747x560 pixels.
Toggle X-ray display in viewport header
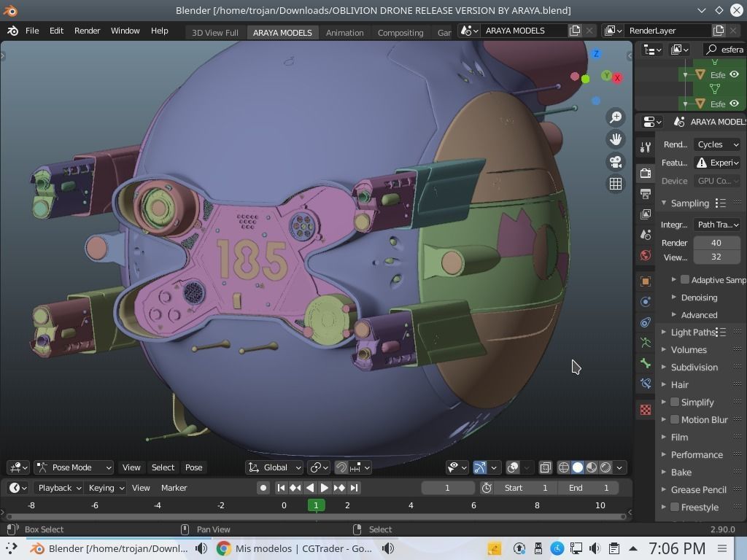tap(545, 467)
